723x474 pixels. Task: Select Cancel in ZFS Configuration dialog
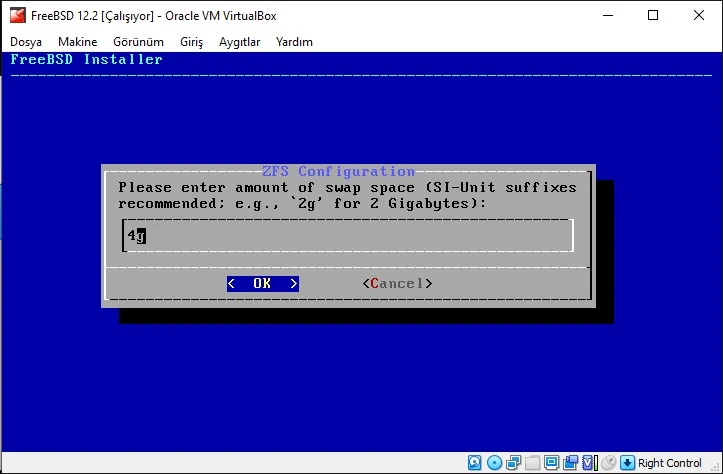pyautogui.click(x=397, y=284)
